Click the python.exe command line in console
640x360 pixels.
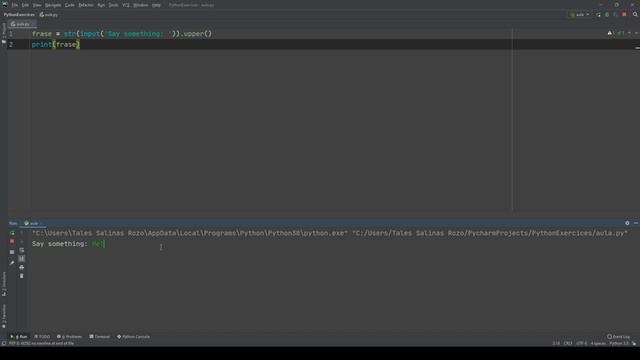tap(330, 233)
